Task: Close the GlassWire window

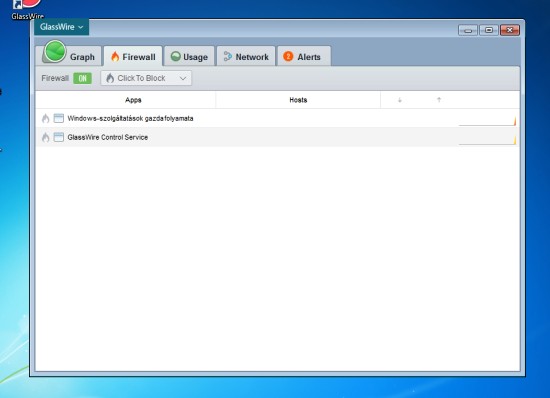Action: pos(510,30)
